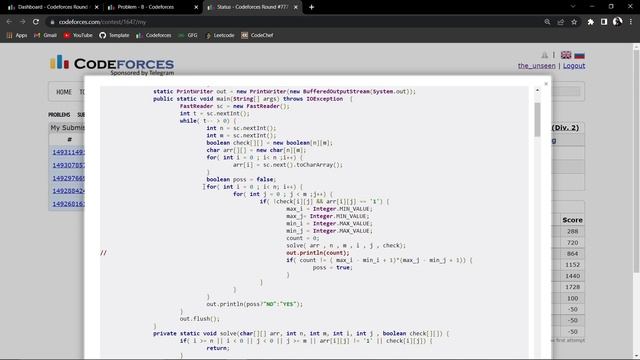This screenshot has height=360, width=640.
Task: Toggle the browser side panel
Action: pyautogui.click(x=604, y=22)
